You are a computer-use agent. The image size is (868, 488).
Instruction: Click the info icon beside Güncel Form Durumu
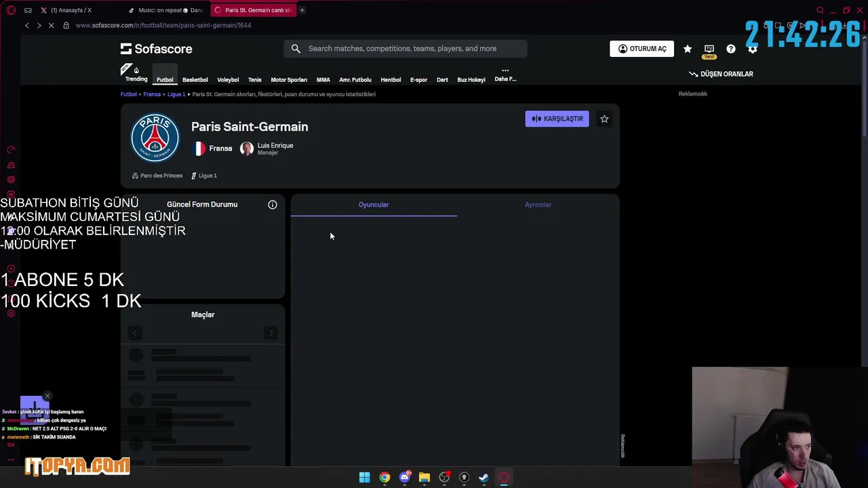click(x=273, y=205)
